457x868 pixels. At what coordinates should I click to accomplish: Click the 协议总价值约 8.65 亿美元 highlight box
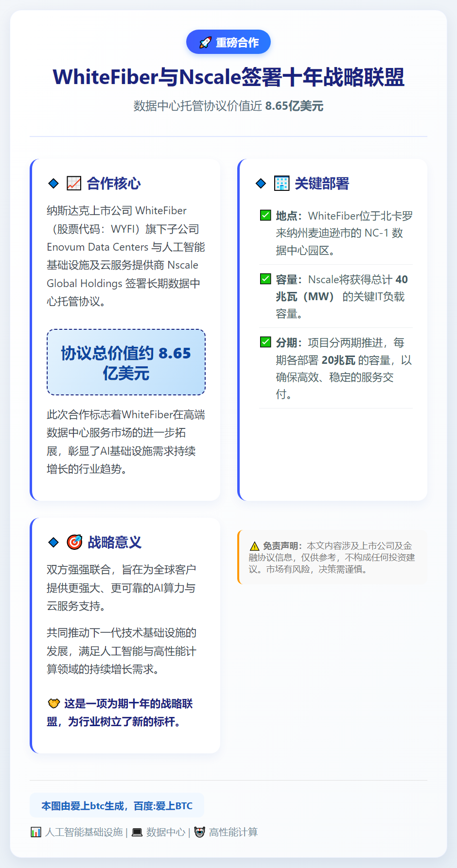click(126, 362)
